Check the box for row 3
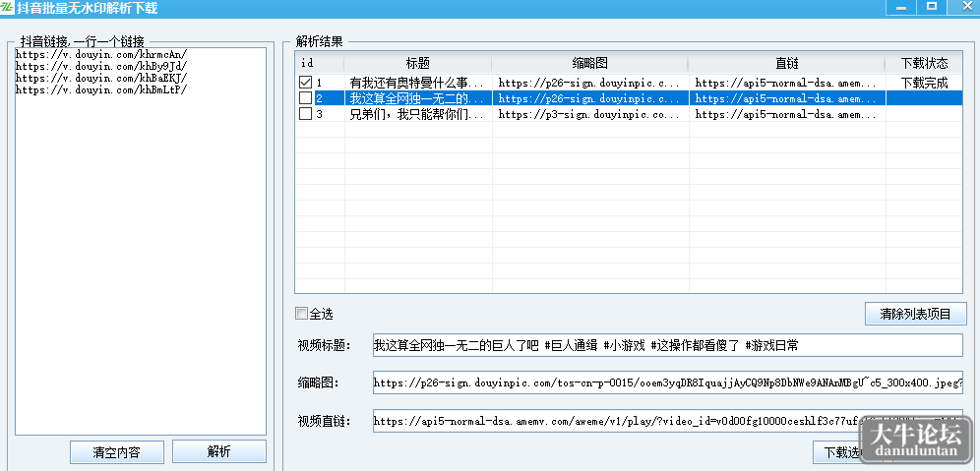The width and height of the screenshot is (980, 471). pyautogui.click(x=305, y=114)
